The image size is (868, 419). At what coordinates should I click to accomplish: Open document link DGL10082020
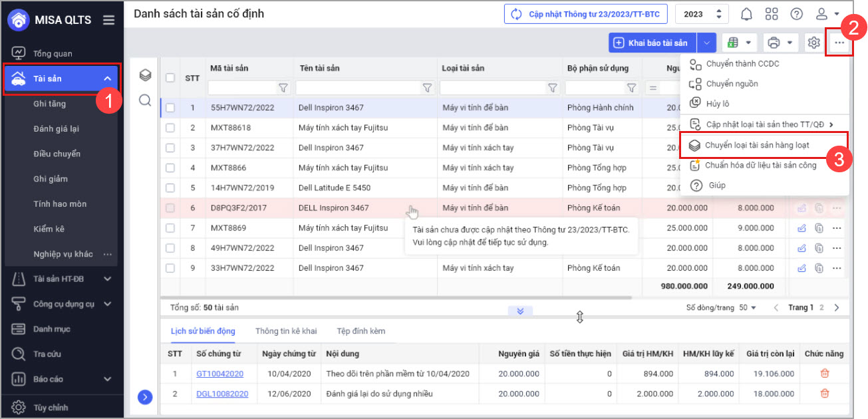tap(222, 394)
